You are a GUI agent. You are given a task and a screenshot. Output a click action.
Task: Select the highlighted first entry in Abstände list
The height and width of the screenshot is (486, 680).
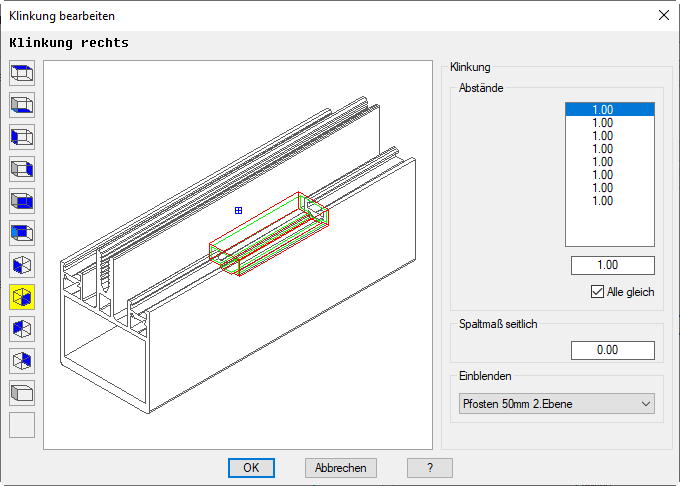[609, 110]
